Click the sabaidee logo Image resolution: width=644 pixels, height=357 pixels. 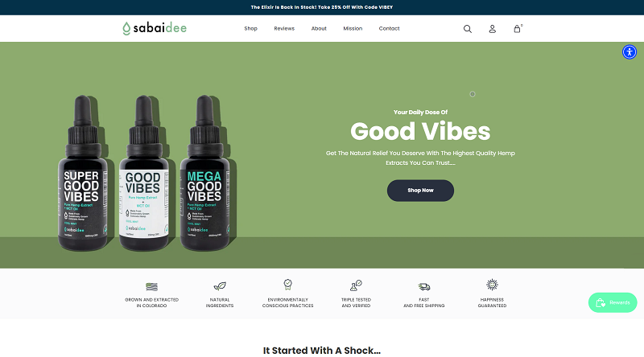(155, 28)
